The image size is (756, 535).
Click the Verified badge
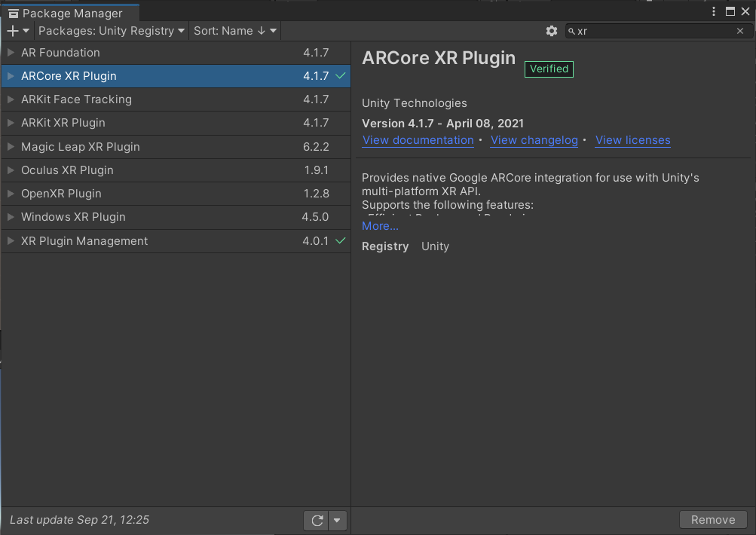(x=549, y=69)
